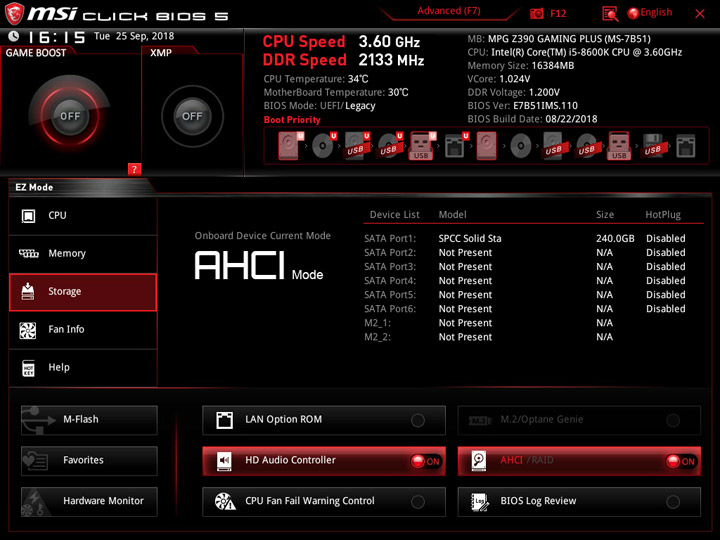
Task: Disable the HD Audio Controller
Action: (324, 461)
